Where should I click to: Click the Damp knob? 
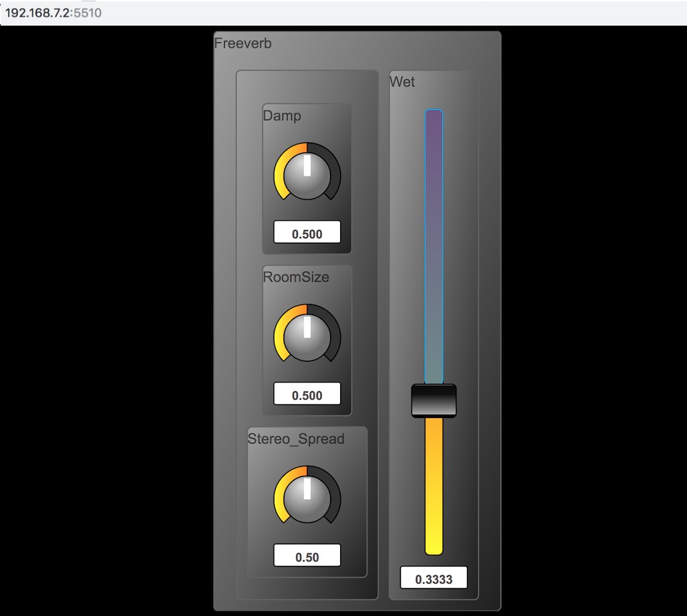pyautogui.click(x=307, y=172)
